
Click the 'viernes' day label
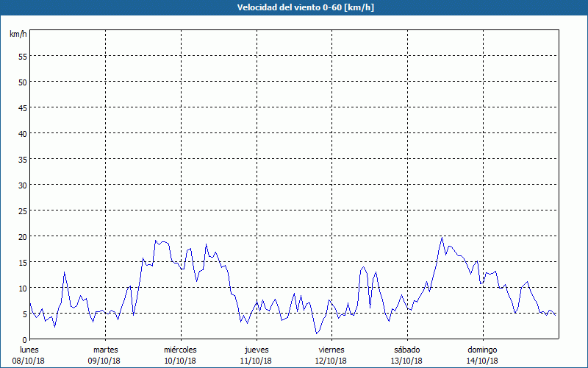[331, 350]
